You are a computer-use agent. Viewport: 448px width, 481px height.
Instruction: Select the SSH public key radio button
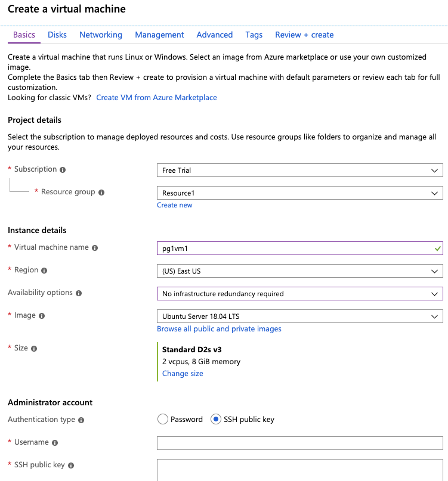(x=216, y=419)
